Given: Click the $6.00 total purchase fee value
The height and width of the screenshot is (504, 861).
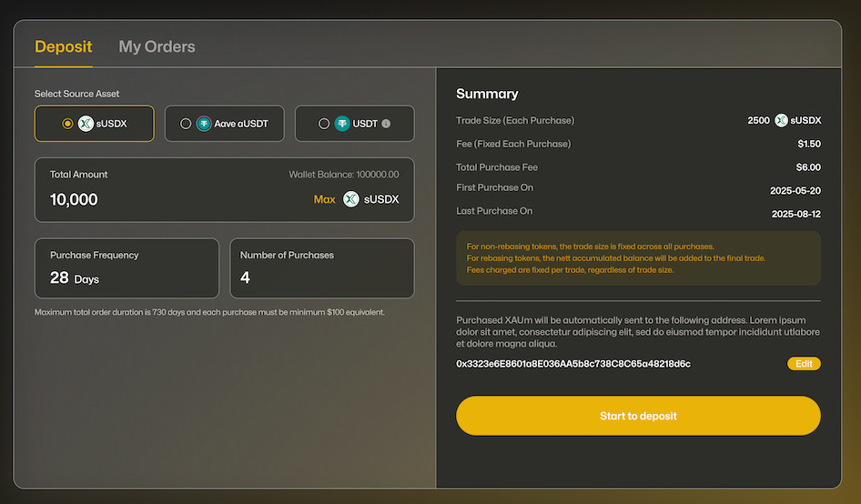Looking at the screenshot, I should point(808,167).
